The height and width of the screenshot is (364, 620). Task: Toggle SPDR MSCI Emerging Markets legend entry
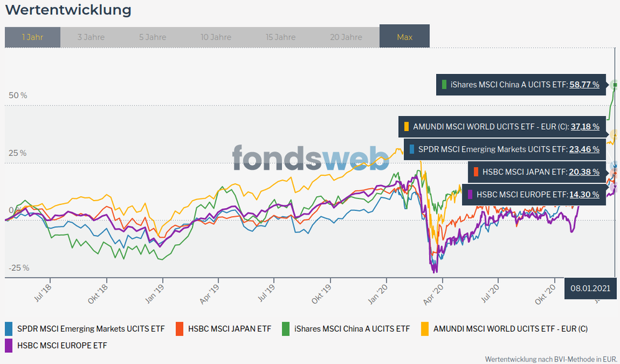[91, 329]
